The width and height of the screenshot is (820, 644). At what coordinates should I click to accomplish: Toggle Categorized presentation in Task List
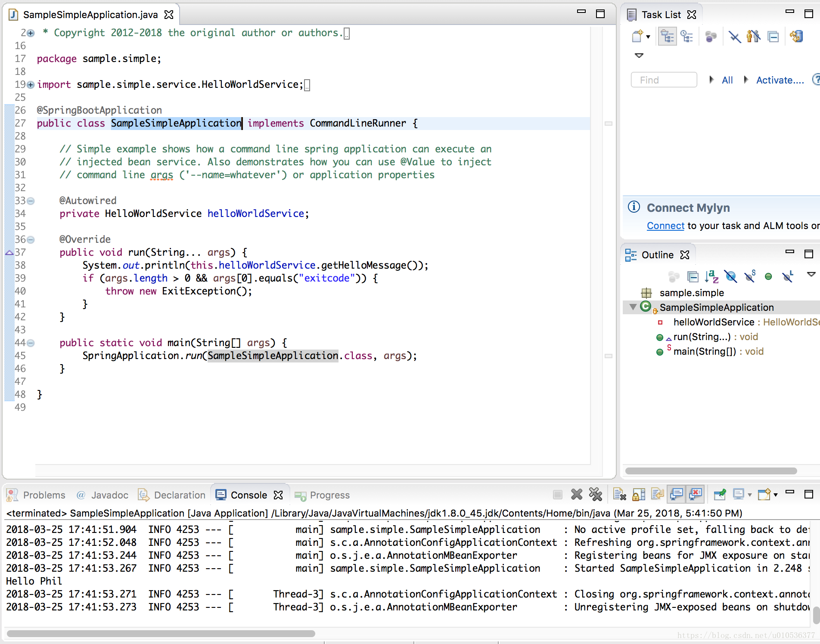point(667,37)
